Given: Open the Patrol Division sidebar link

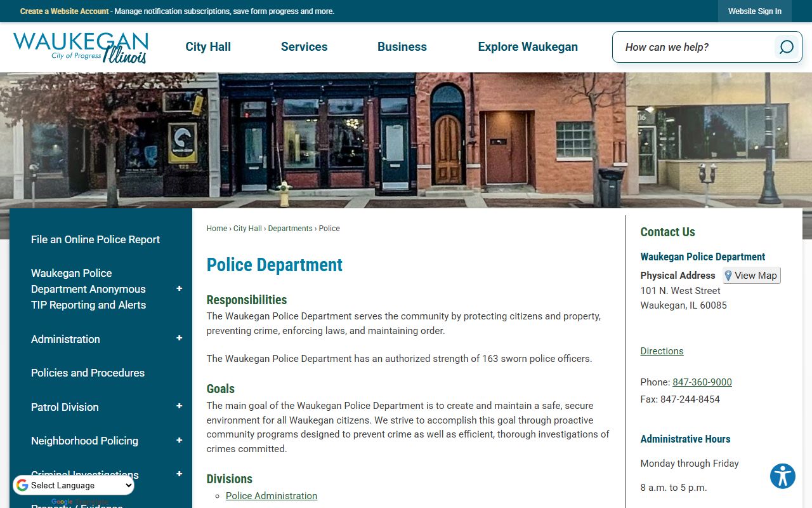Looking at the screenshot, I should point(65,407).
